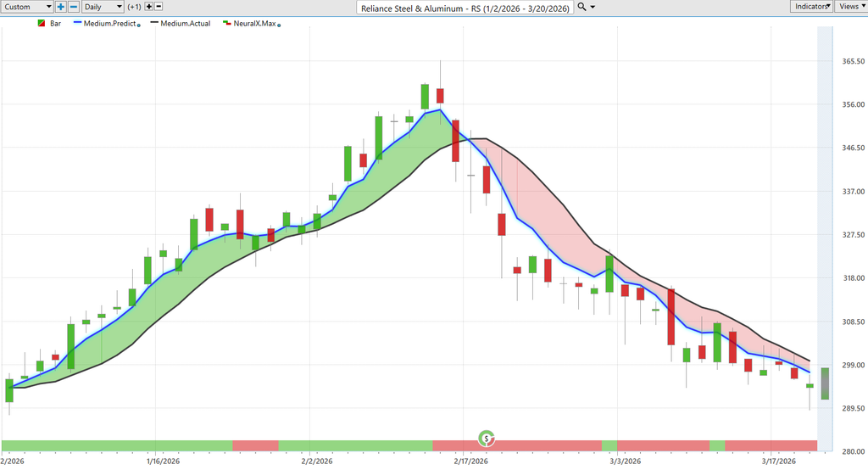868x470 pixels.
Task: Click the green dollar earnings marker
Action: coord(487,439)
